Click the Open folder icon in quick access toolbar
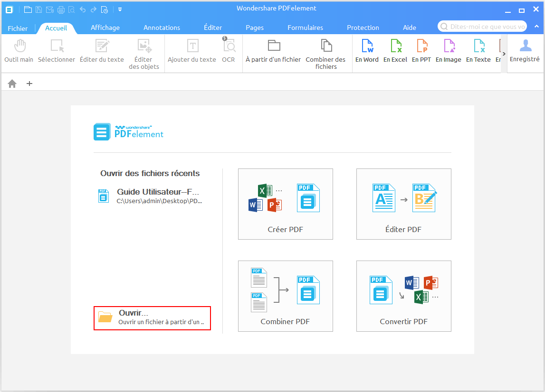545x392 pixels. (28, 9)
